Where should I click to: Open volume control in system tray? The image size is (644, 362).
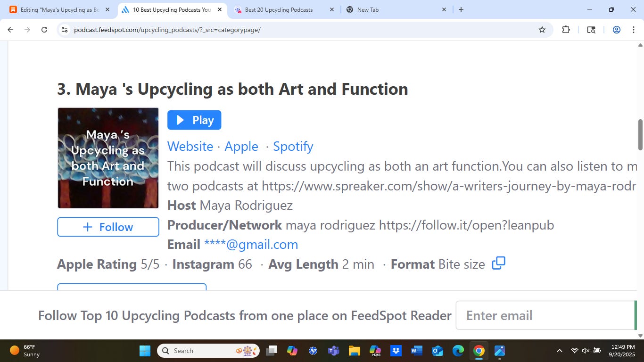pyautogui.click(x=586, y=351)
